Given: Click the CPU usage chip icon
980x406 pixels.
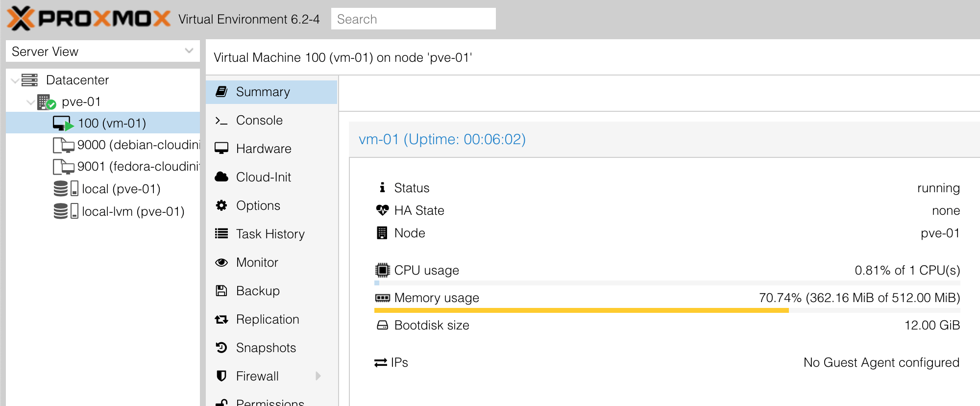Looking at the screenshot, I should [382, 270].
